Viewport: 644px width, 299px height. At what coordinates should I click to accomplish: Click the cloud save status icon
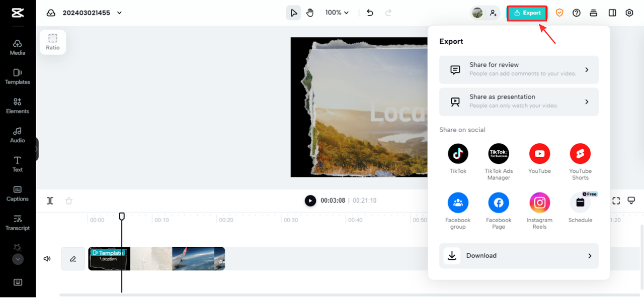point(51,13)
